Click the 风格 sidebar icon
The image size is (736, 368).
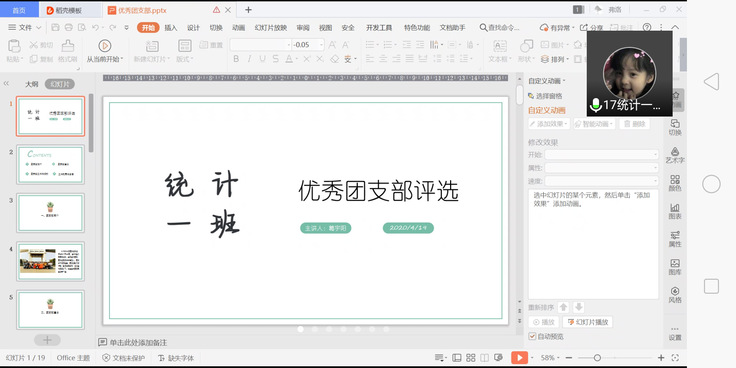click(x=675, y=295)
